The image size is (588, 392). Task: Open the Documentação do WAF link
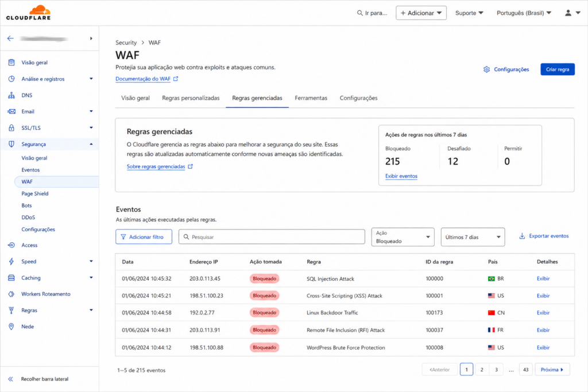143,79
